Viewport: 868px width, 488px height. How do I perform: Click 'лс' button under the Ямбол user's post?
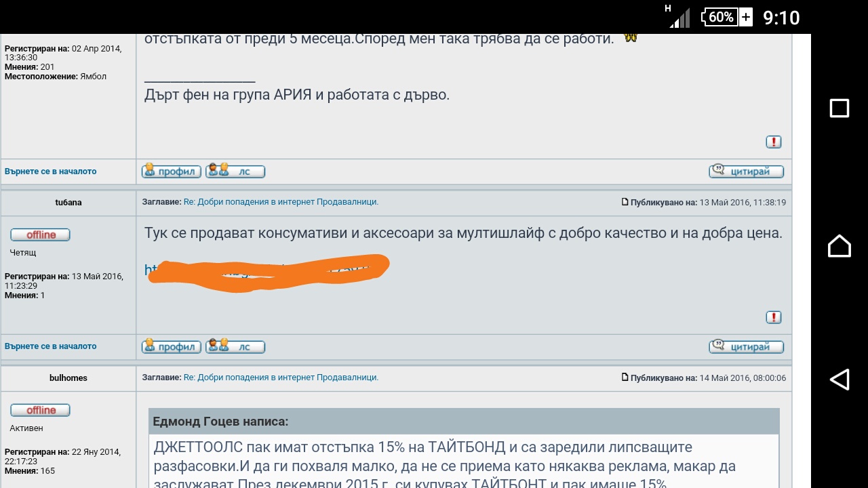pos(235,171)
